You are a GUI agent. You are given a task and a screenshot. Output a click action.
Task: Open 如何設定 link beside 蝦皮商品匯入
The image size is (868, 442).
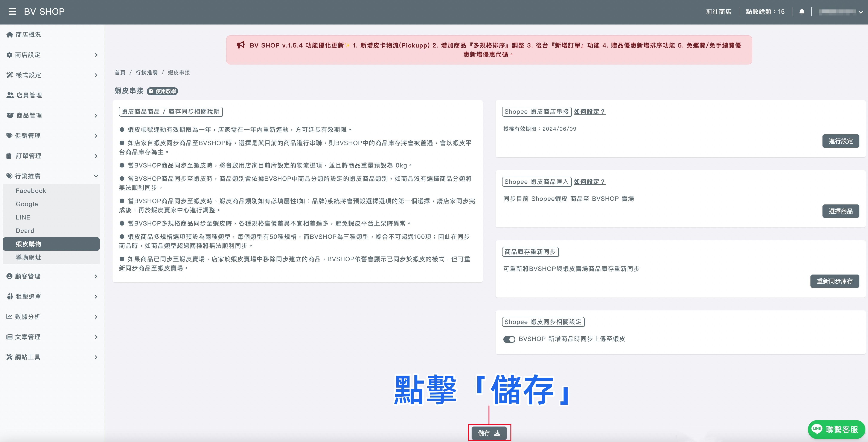(x=590, y=182)
